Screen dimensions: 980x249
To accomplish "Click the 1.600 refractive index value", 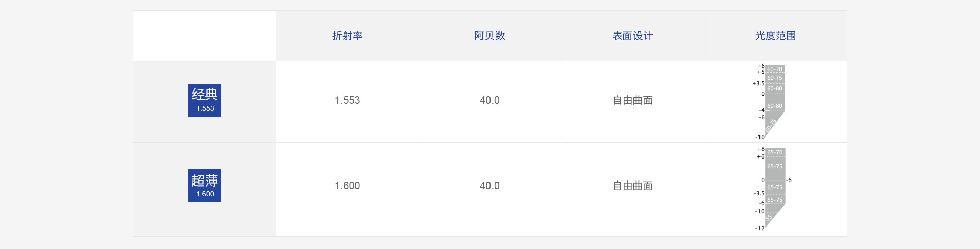I will [x=347, y=186].
